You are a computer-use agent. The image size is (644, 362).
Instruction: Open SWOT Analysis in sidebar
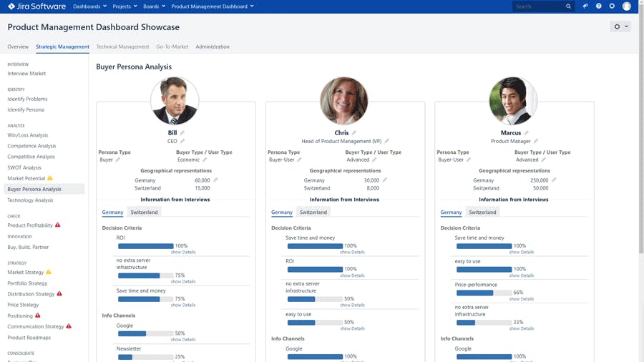[24, 167]
